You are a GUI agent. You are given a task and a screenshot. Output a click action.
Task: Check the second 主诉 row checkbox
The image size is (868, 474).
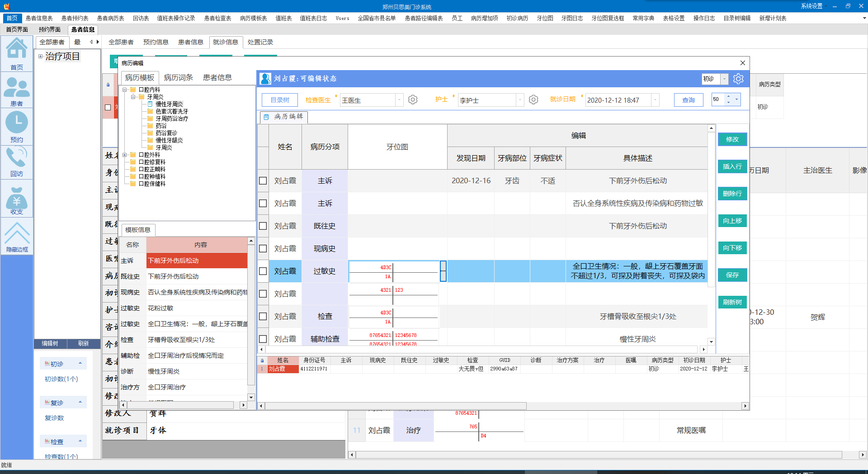(x=263, y=204)
